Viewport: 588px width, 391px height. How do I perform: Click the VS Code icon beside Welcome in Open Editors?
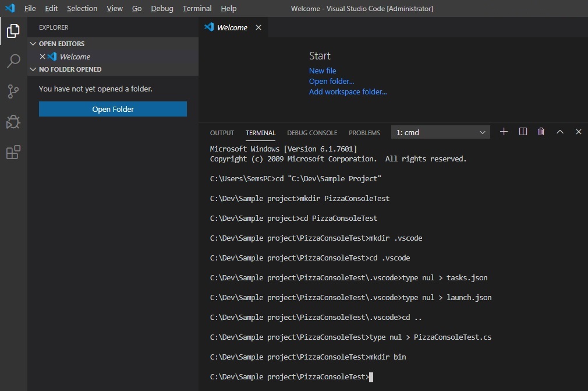[52, 57]
